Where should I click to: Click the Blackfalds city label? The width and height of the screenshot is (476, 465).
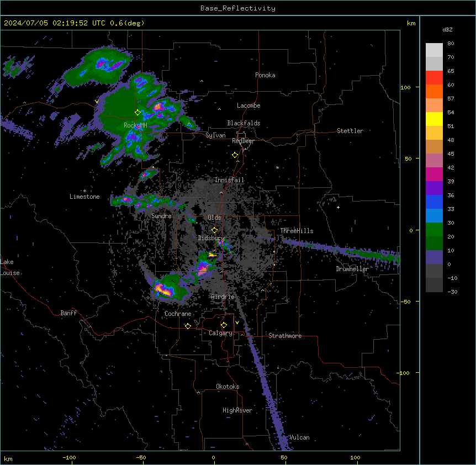coord(244,123)
